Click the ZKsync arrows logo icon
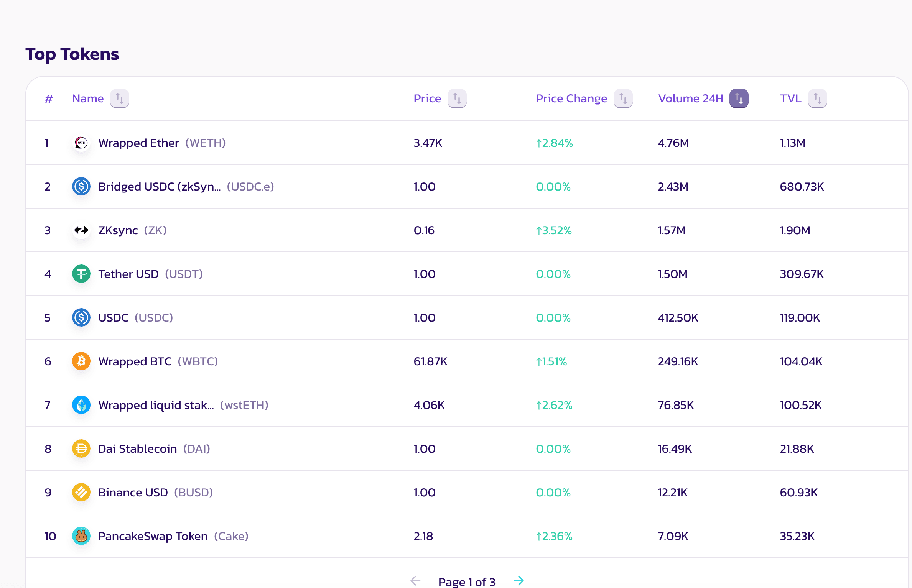Image resolution: width=912 pixels, height=588 pixels. 81,230
